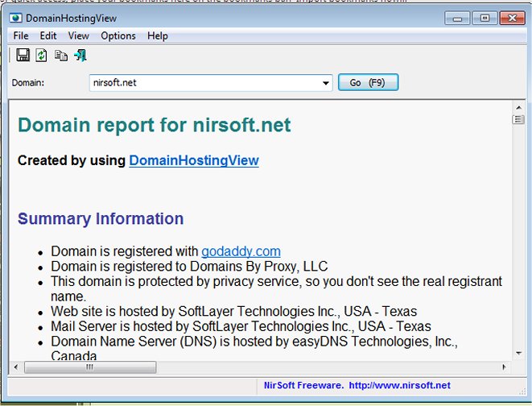The image size is (532, 406).
Task: Click the horizontal scrollbar thumb
Action: pos(90,367)
